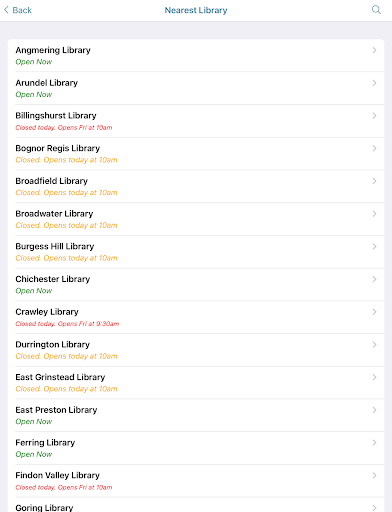The image size is (392, 512).
Task: Tap chevron next to Crawley Library
Action: pos(374,312)
